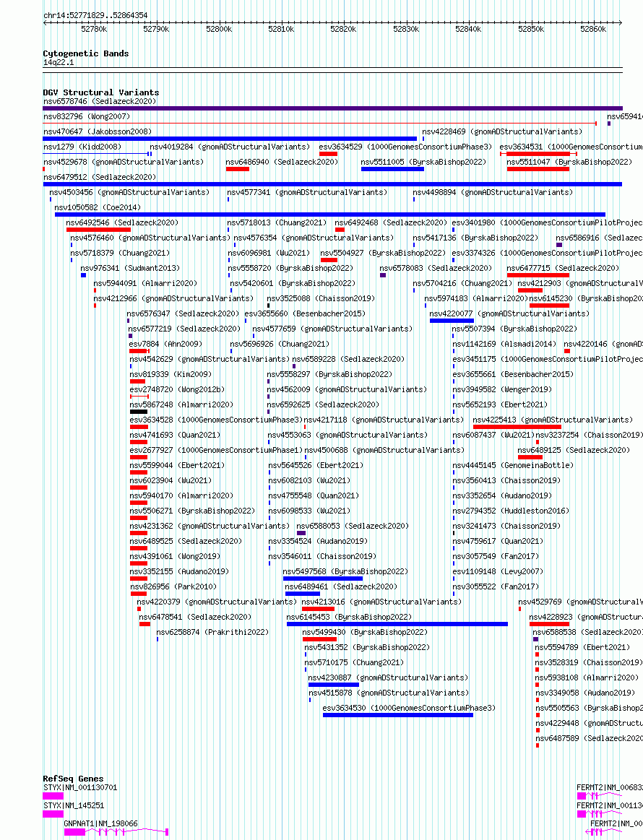The height and width of the screenshot is (840, 643).
Task: Select esv7884 (Ahn2009) label
Action: coord(166,344)
